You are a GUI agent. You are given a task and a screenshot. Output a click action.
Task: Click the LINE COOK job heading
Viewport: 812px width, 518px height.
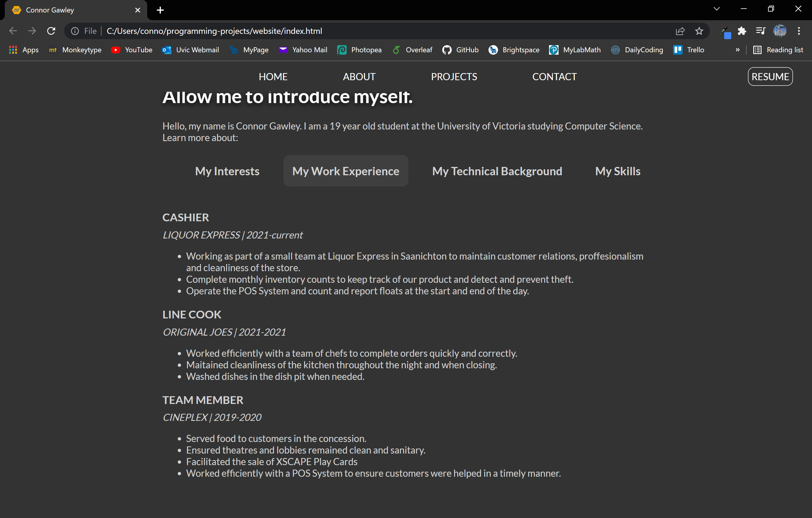point(192,315)
